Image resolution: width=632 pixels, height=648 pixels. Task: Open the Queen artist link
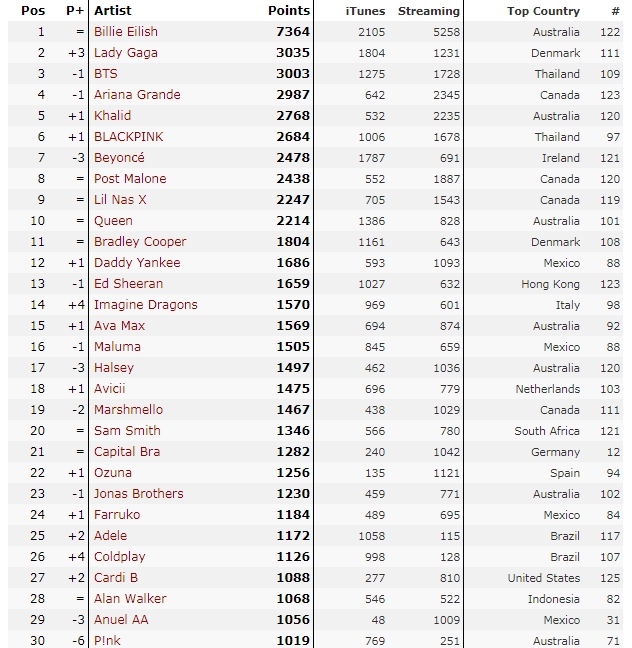coord(113,221)
